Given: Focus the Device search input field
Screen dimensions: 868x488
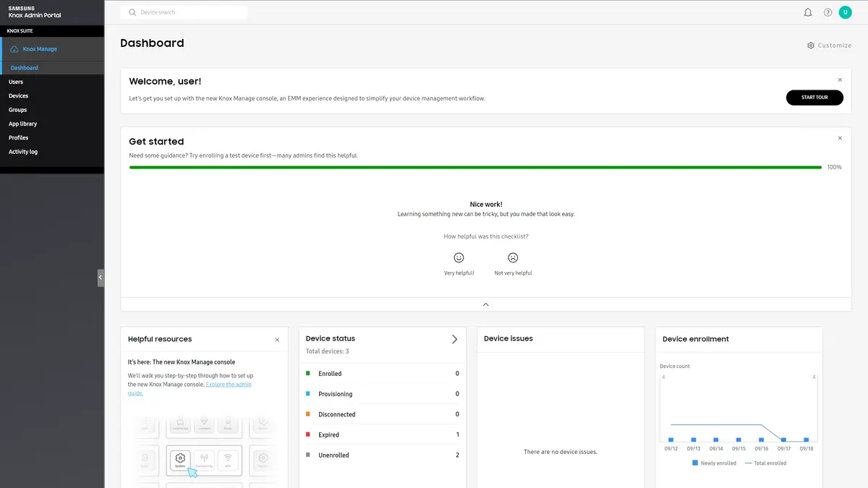Looking at the screenshot, I should (192, 12).
